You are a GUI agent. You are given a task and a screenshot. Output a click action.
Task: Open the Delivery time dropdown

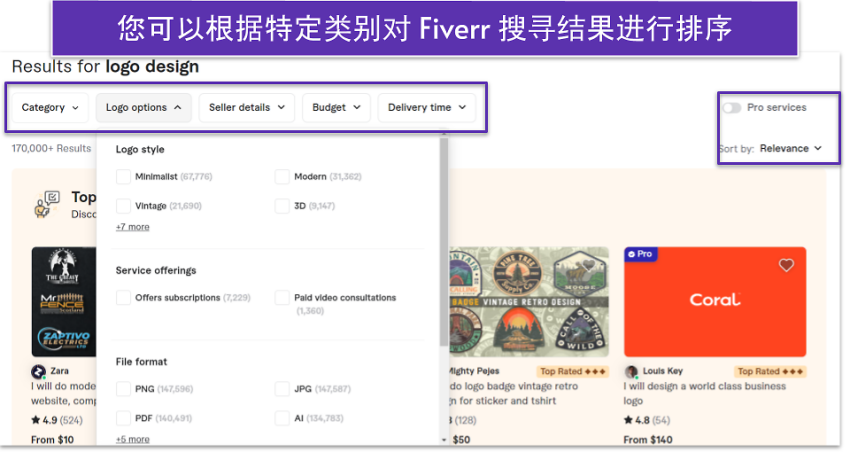427,107
